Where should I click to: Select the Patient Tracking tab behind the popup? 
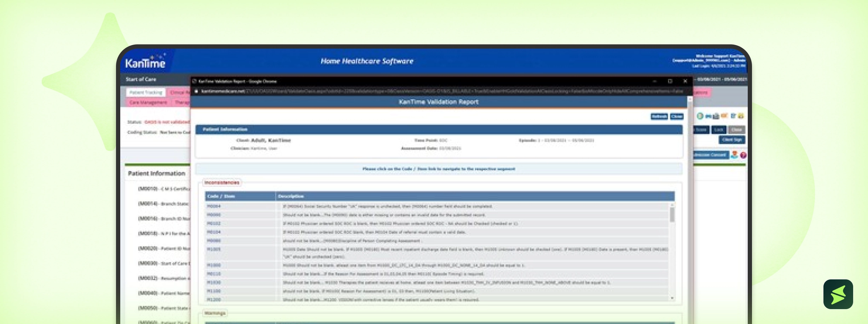(x=146, y=92)
